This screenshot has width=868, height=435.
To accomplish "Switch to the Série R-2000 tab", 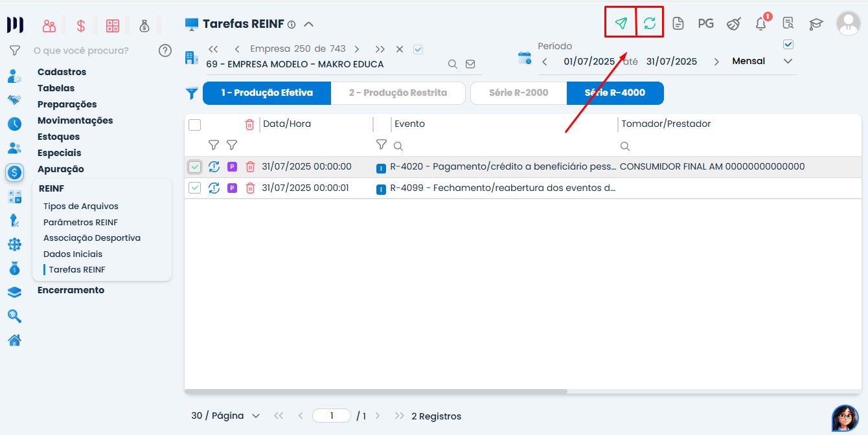I will coord(518,93).
